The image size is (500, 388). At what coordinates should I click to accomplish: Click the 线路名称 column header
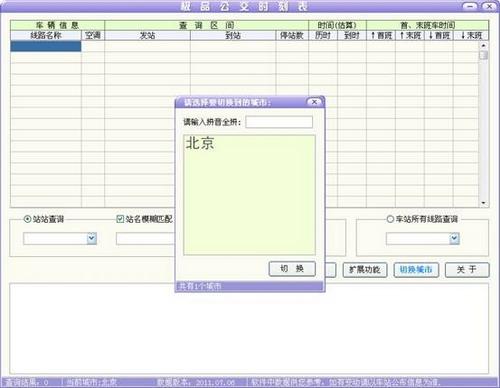coord(46,35)
